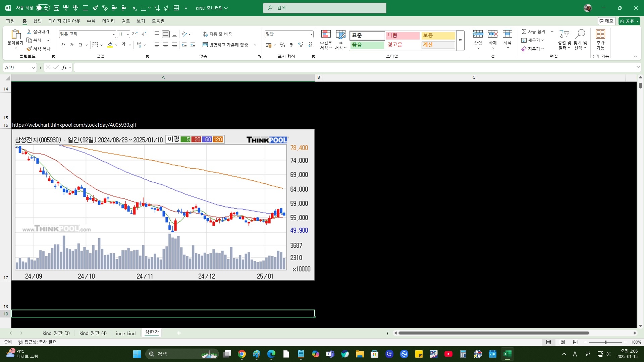Expand the Name Box dropdown arrow
The image size is (644, 362).
point(33,68)
